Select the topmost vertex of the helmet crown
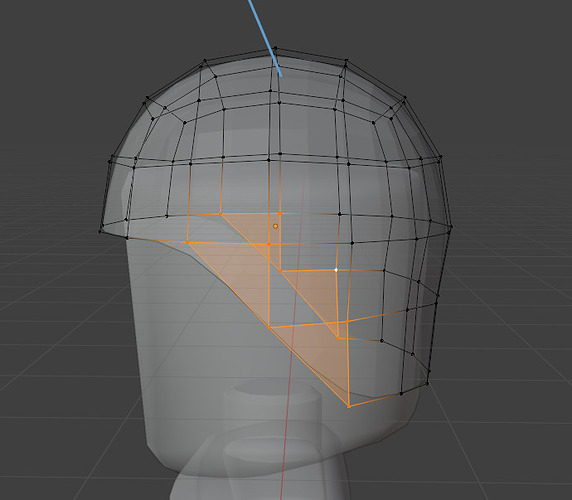The height and width of the screenshot is (500, 572). (x=275, y=48)
